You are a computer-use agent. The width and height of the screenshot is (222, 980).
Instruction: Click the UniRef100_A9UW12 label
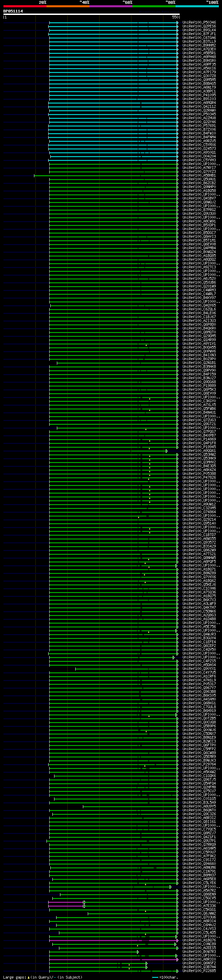199,504
